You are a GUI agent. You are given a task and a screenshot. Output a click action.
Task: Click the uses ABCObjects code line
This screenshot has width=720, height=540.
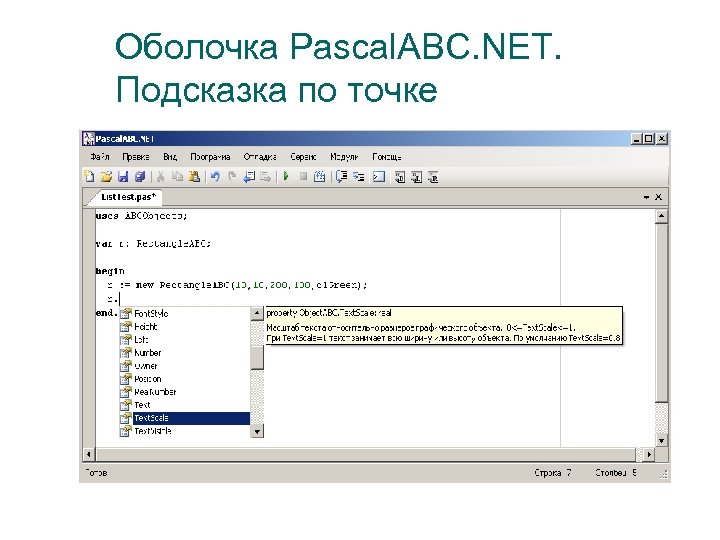tap(141, 216)
